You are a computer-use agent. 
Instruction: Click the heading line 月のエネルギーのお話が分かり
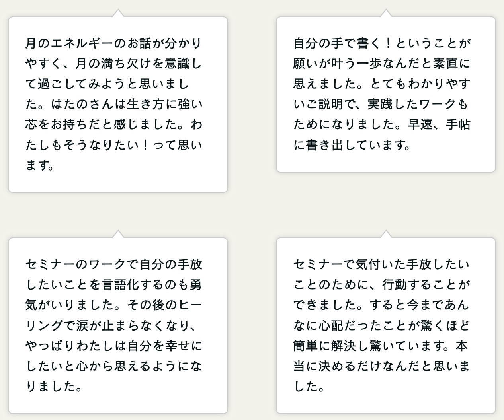point(113,43)
